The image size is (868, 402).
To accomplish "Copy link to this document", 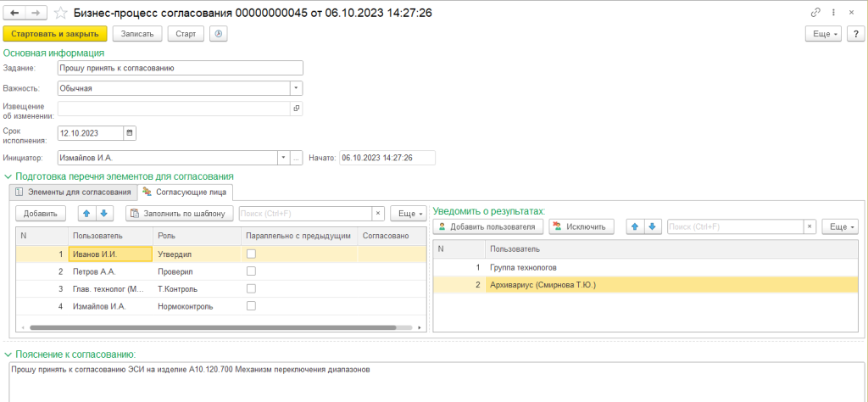I will tap(815, 12).
